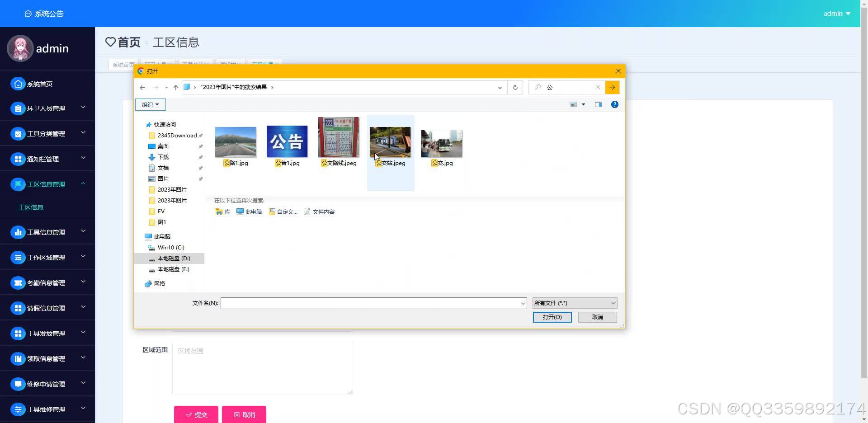
Task: Click the 工具发放管理 icon
Action: [x=18, y=334]
